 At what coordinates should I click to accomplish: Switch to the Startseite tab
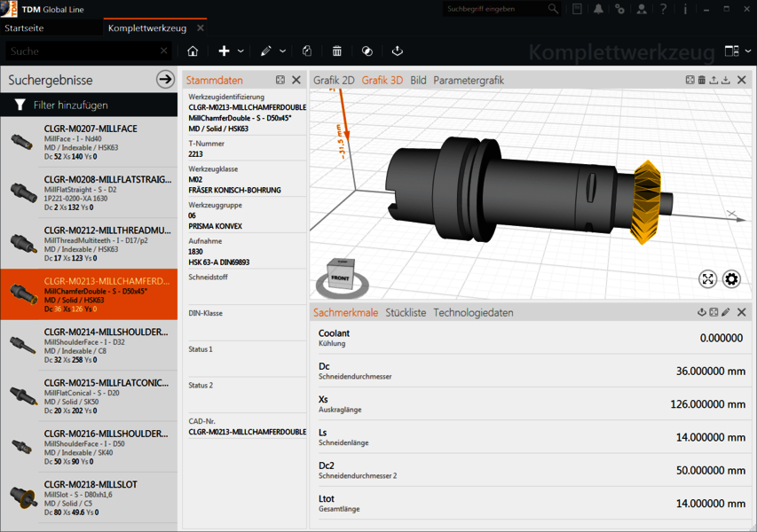(x=24, y=28)
